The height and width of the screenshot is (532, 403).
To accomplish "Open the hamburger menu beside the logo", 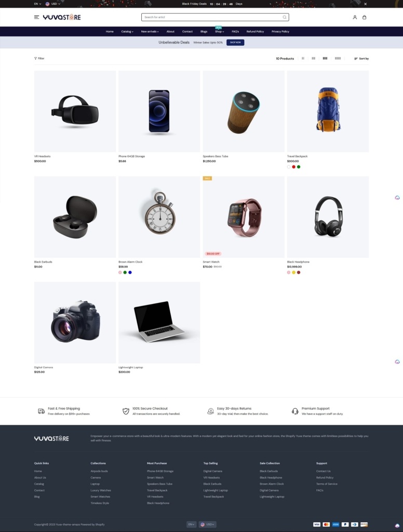I will 37,17.
